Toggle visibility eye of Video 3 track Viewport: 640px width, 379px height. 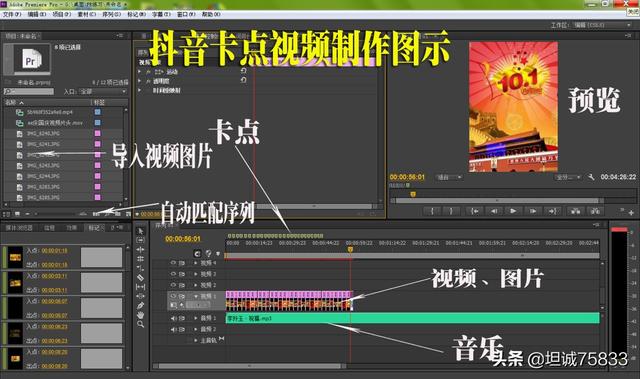pyautogui.click(x=173, y=274)
